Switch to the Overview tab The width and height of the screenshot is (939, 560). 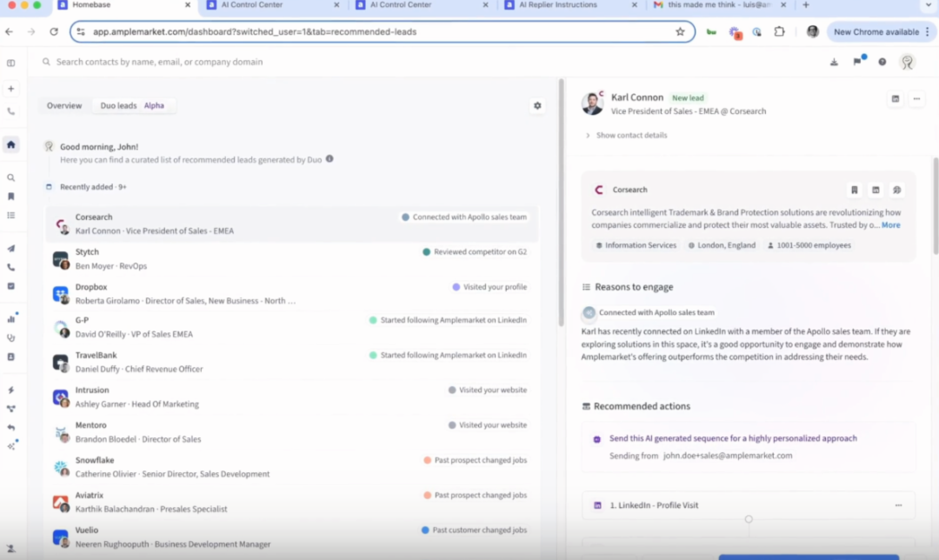click(x=64, y=105)
